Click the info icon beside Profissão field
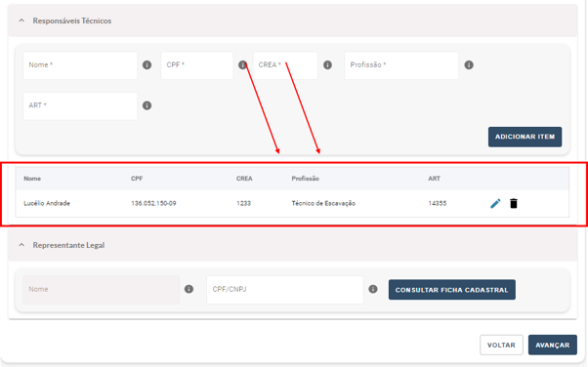 point(469,64)
